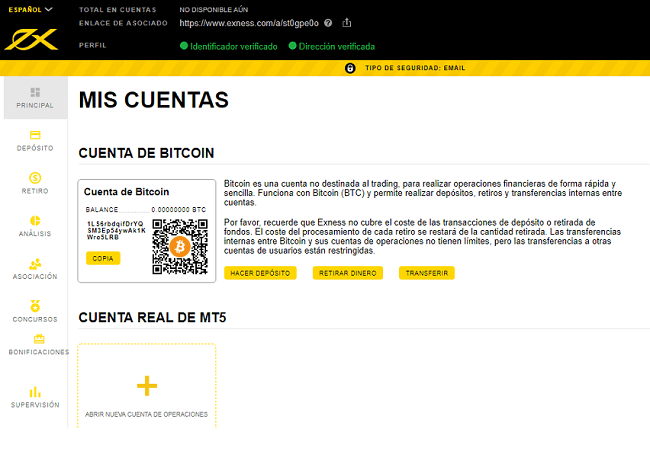Click Abrir nueva cuenta de operaciones label

coord(146,415)
